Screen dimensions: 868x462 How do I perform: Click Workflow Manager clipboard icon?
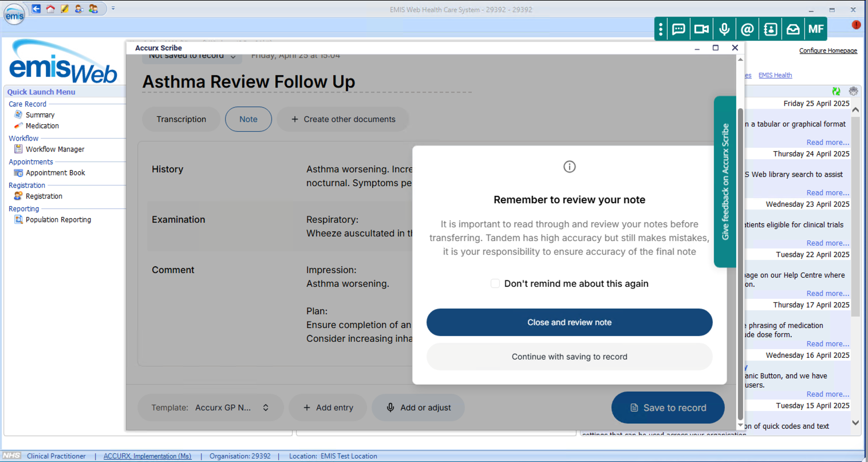tap(18, 149)
